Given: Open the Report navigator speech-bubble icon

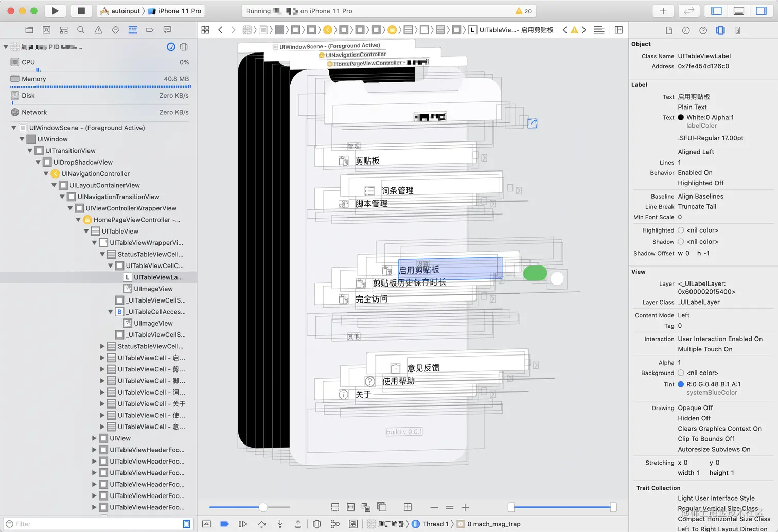Looking at the screenshot, I should [x=167, y=30].
